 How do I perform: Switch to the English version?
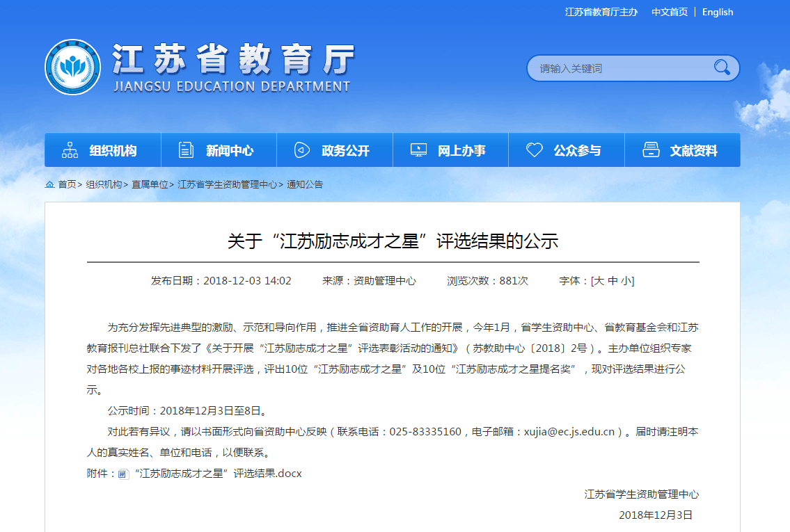pos(718,12)
